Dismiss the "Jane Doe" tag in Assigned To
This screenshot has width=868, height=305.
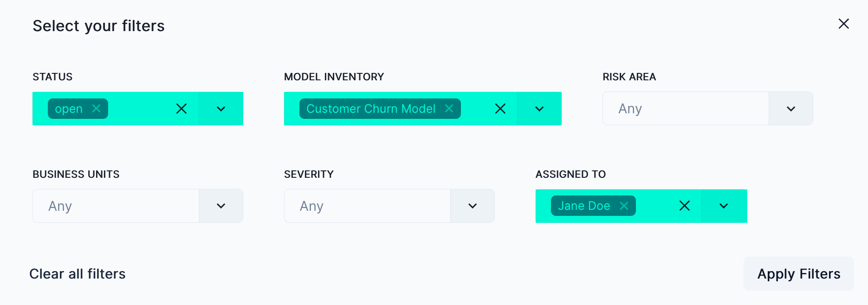point(624,206)
